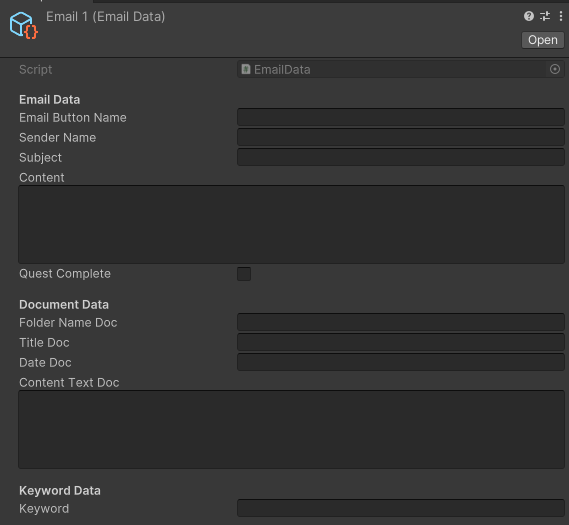Open the help reference icon
Screen dimensions: 569x525
tap(529, 16)
